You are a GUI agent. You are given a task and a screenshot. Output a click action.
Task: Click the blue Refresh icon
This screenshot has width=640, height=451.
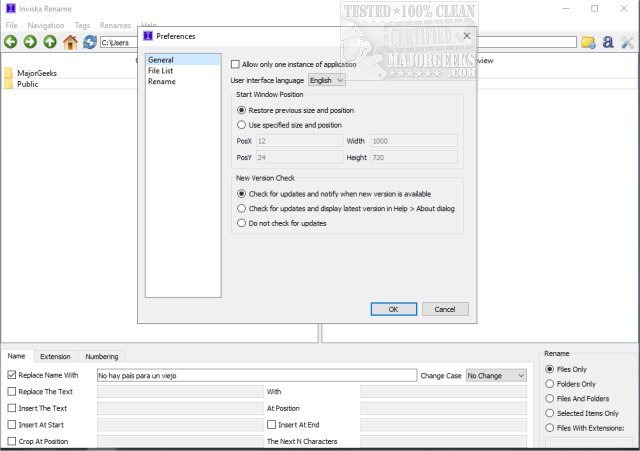click(90, 42)
